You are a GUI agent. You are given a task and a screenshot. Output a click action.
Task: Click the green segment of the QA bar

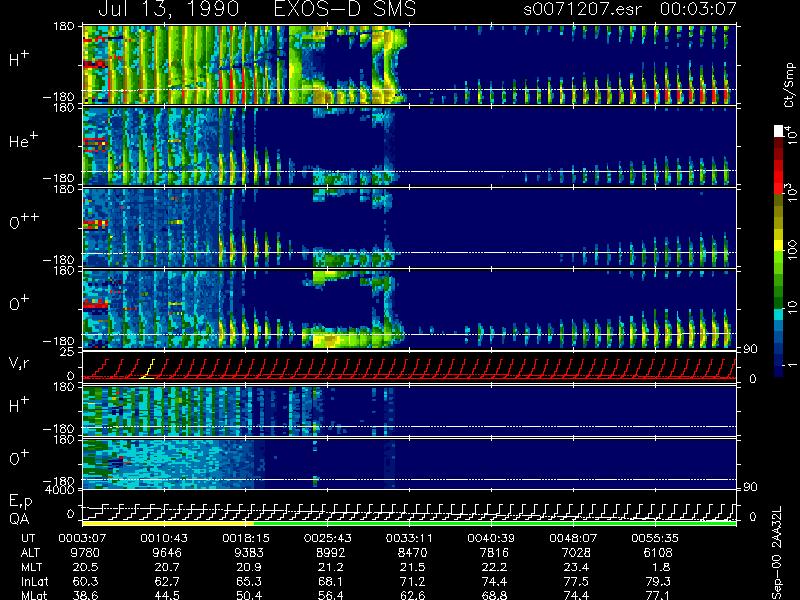495,523
